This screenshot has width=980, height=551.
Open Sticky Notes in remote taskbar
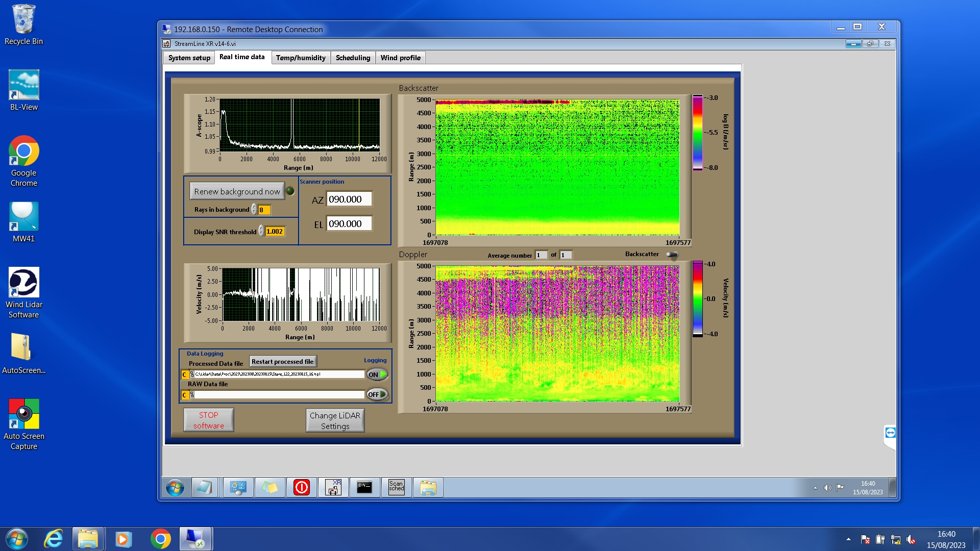[x=270, y=487]
